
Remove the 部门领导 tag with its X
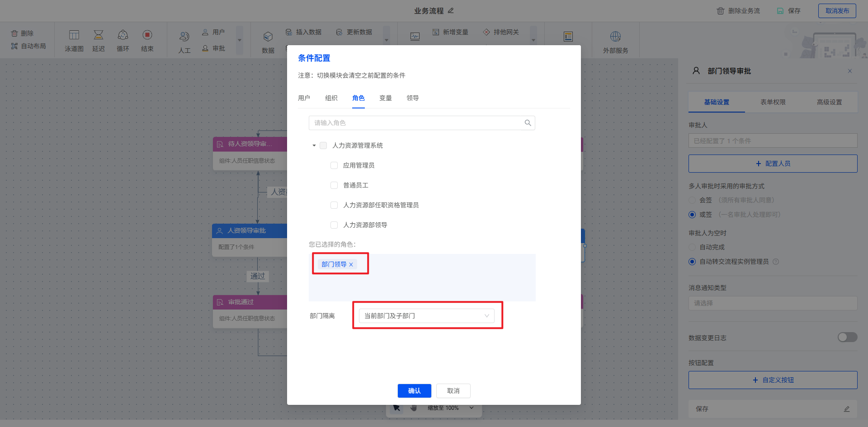tap(351, 265)
